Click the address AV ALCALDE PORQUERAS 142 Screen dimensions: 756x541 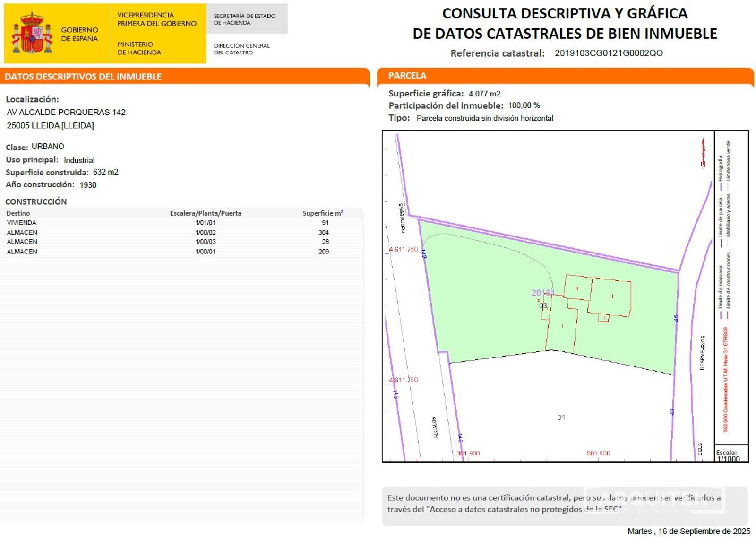(66, 112)
